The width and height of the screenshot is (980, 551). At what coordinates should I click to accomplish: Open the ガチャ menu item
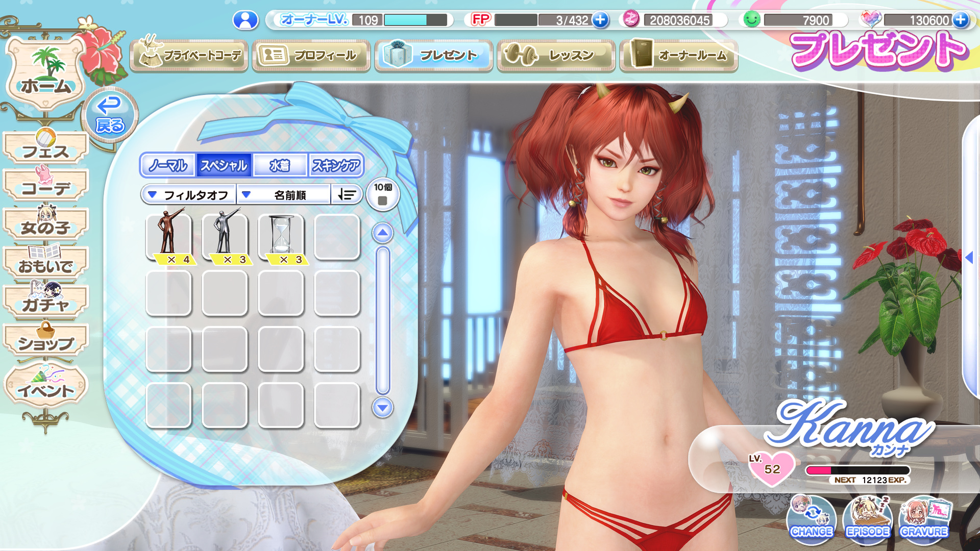(x=45, y=301)
